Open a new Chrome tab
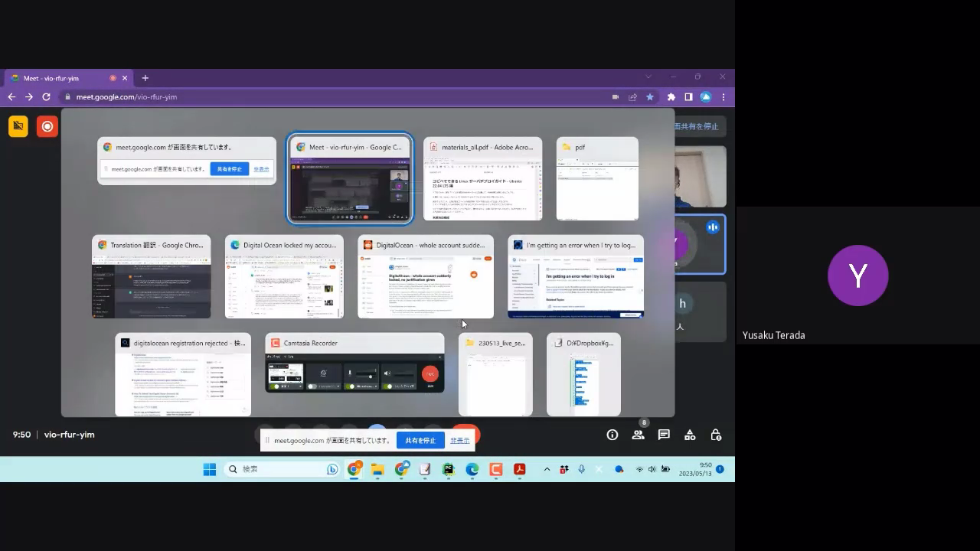 click(x=145, y=78)
